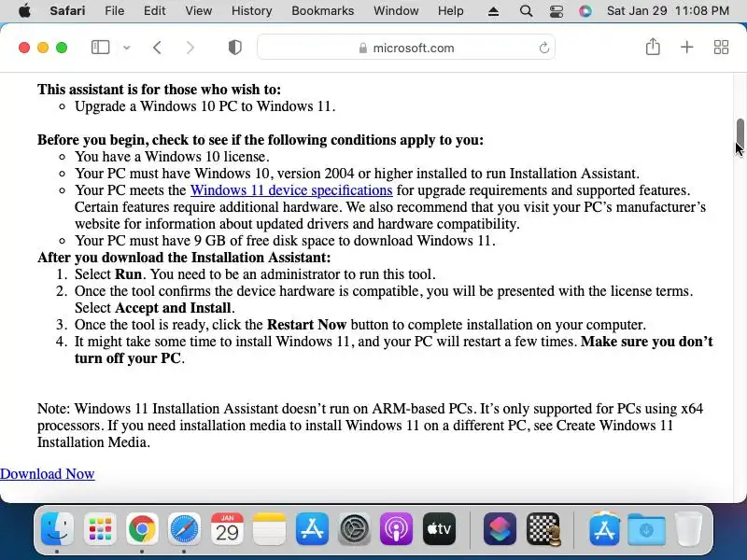Open Launchpad from the Dock
Viewport: 747px width, 560px height.
(x=100, y=528)
